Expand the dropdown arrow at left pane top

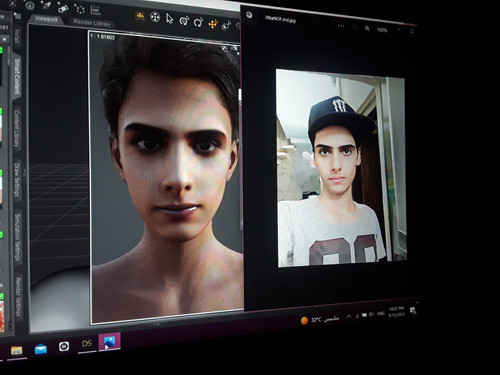click(5, 39)
